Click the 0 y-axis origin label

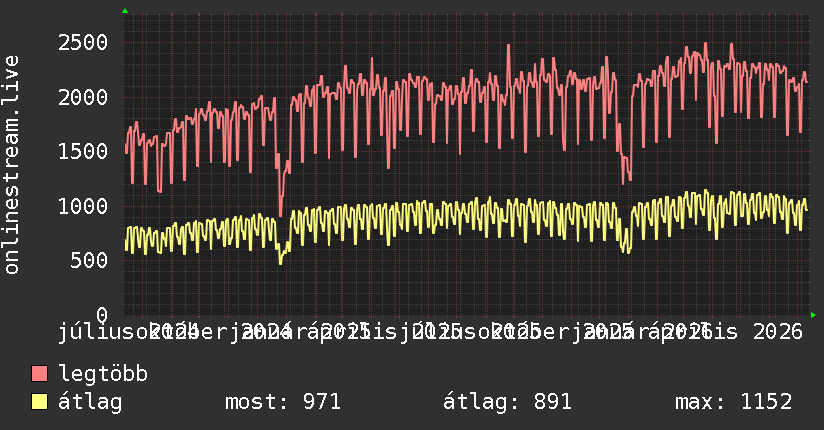(102, 315)
